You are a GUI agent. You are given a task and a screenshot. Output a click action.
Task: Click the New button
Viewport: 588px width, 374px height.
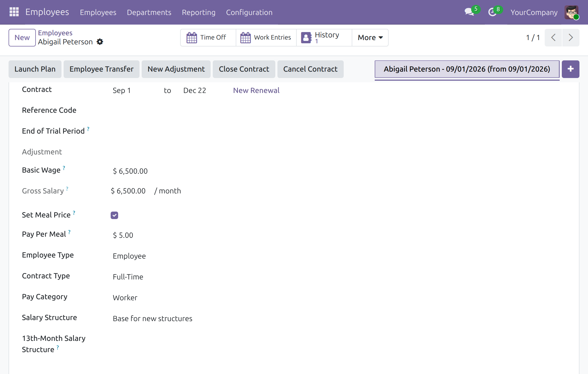[x=22, y=38]
